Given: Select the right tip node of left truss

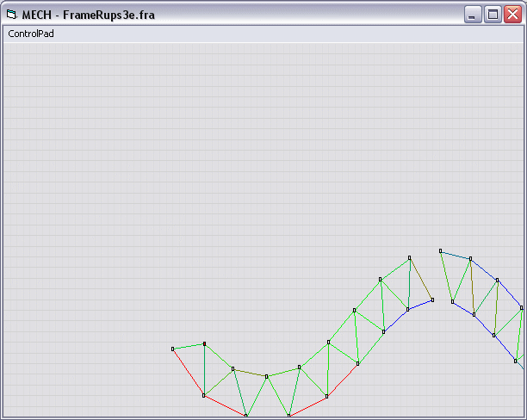Looking at the screenshot, I should 432,300.
